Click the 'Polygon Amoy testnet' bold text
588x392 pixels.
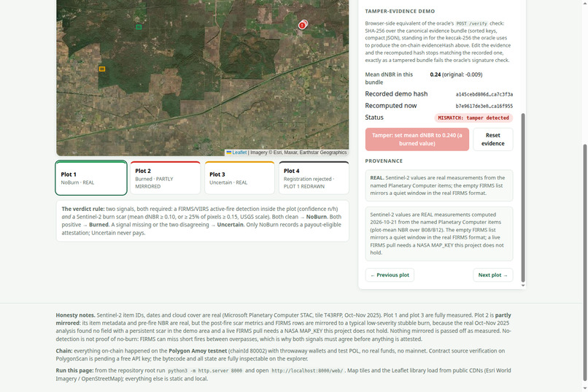point(198,350)
